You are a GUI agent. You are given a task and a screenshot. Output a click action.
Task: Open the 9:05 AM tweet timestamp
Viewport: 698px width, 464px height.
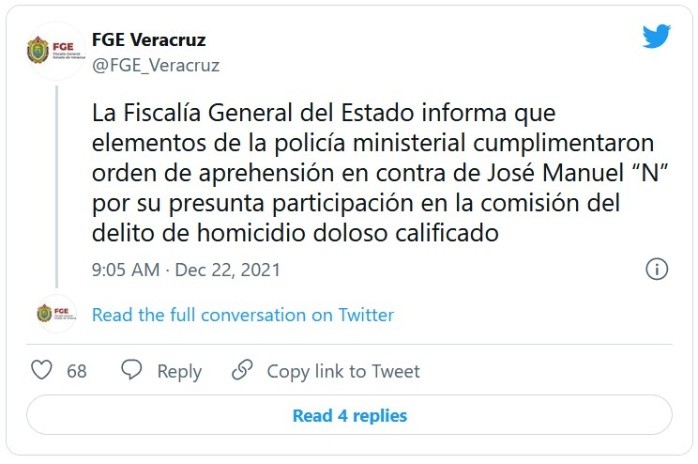123,270
